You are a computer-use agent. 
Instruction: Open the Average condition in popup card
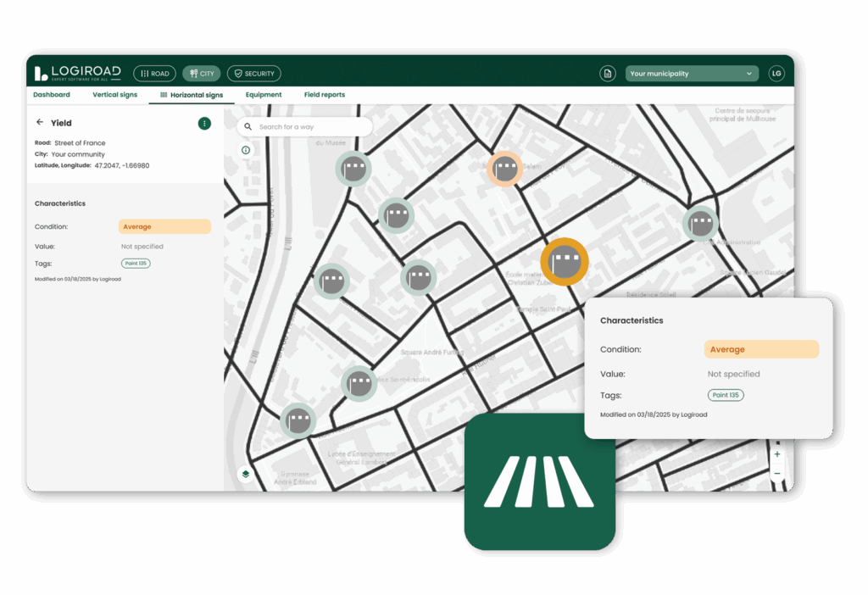pos(761,349)
